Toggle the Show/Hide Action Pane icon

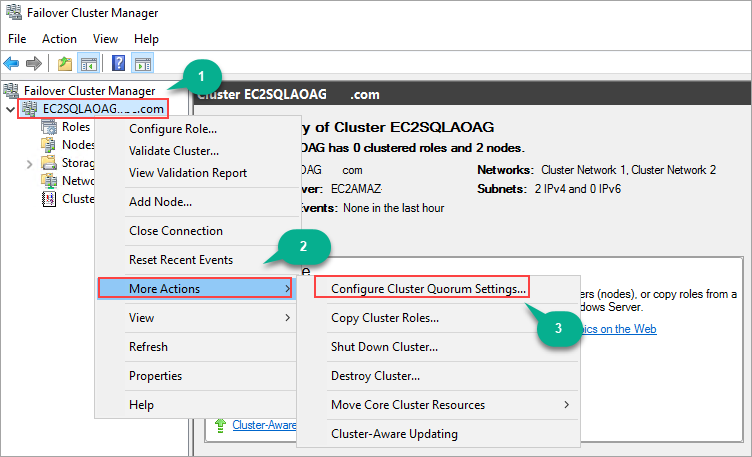(143, 63)
